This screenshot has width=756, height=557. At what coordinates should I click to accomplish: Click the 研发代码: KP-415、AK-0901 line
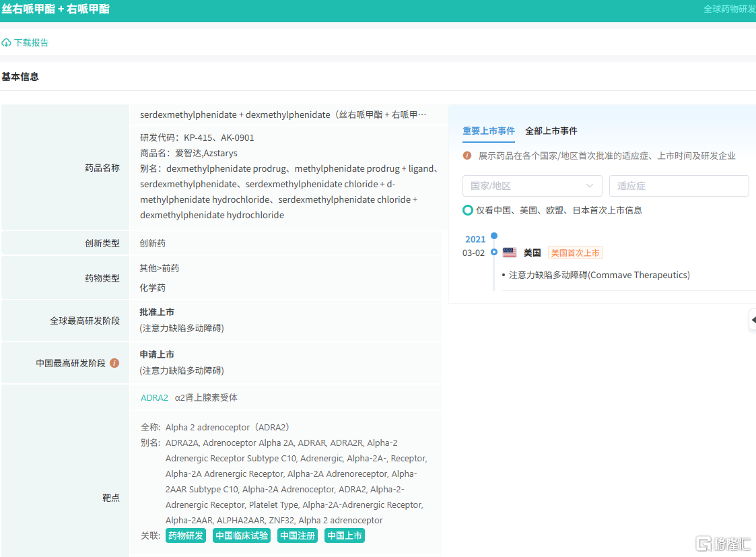(x=197, y=138)
